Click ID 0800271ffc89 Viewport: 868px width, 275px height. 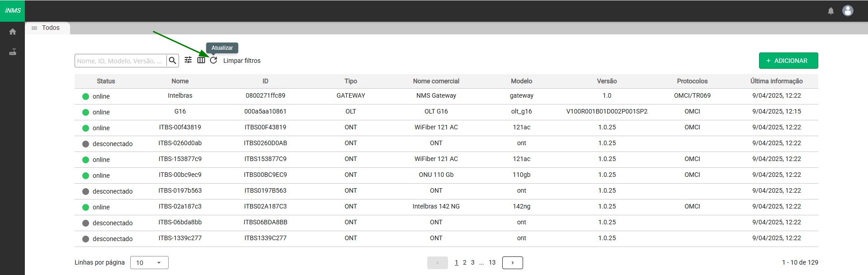(265, 96)
